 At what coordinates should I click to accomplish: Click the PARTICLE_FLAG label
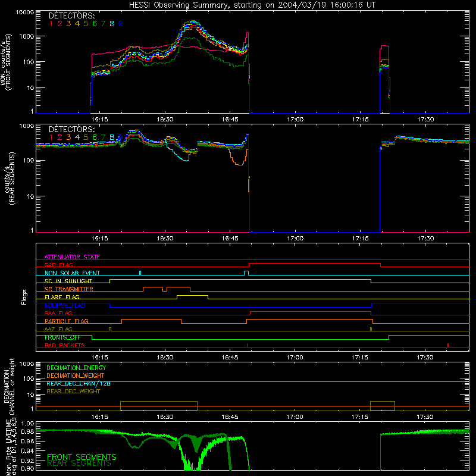pos(67,321)
